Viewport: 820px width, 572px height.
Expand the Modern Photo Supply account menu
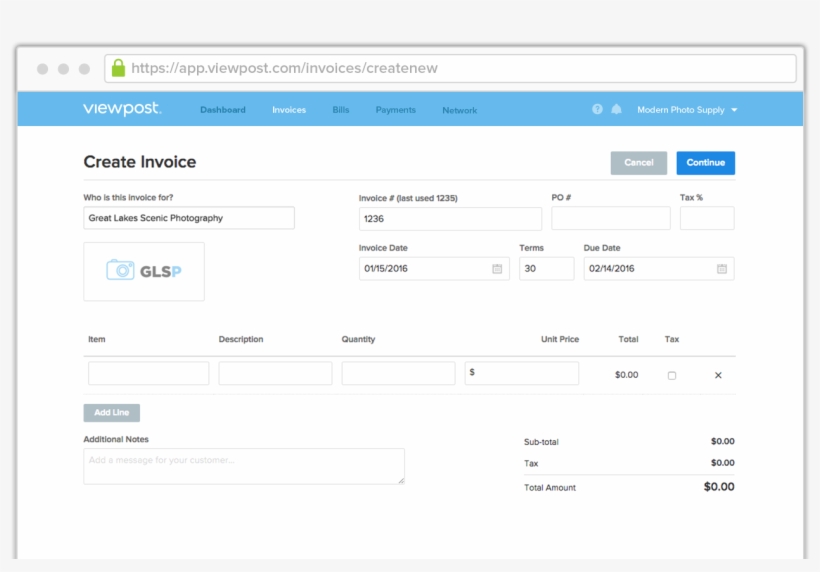[x=687, y=110]
